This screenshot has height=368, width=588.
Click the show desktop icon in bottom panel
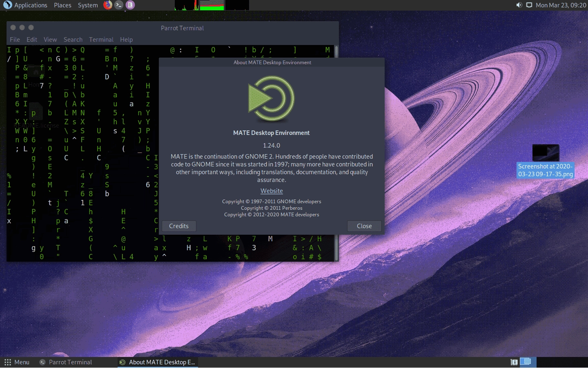[514, 362]
